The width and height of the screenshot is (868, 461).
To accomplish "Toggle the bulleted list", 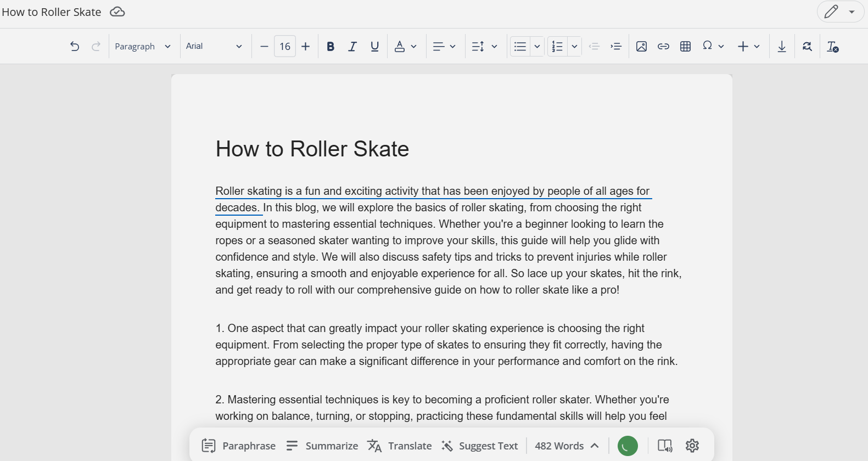I will click(x=520, y=47).
